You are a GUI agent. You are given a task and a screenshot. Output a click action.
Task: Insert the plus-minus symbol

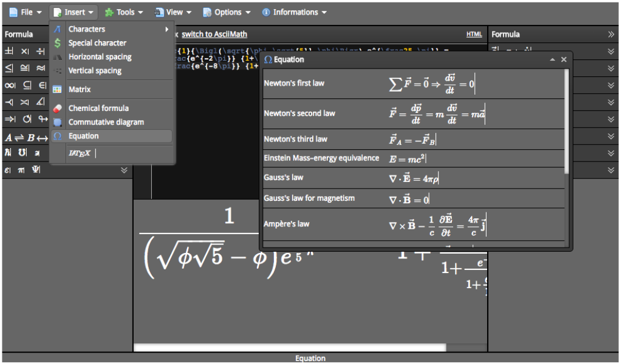point(7,51)
